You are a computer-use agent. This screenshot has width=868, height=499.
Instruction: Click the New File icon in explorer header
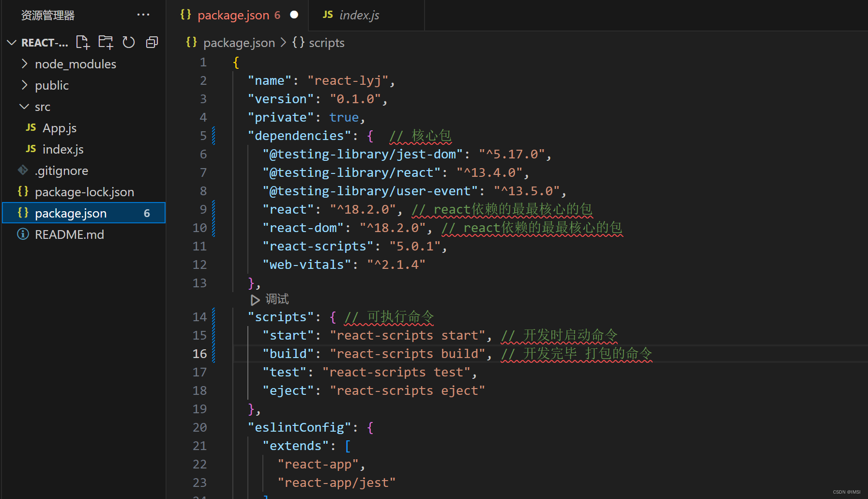click(83, 43)
